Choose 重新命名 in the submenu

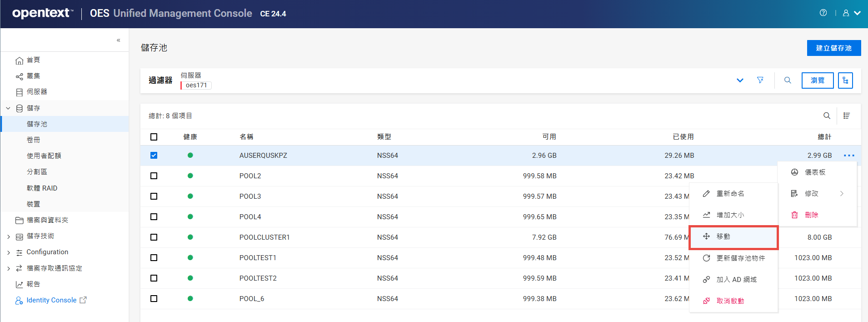730,194
